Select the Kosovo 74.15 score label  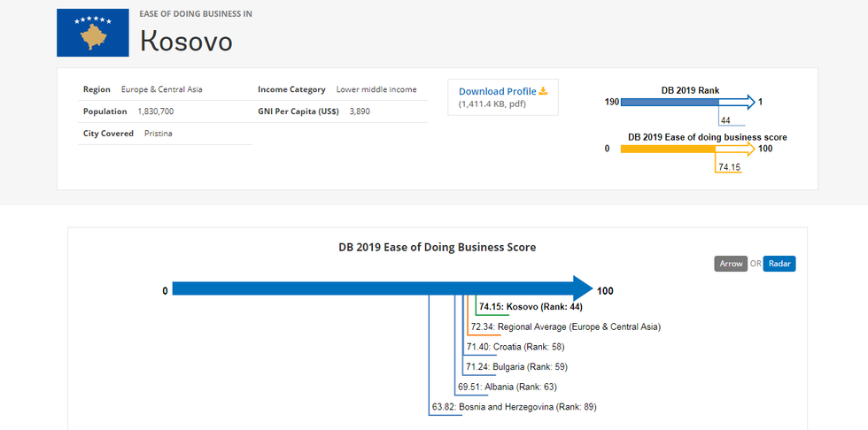(531, 307)
